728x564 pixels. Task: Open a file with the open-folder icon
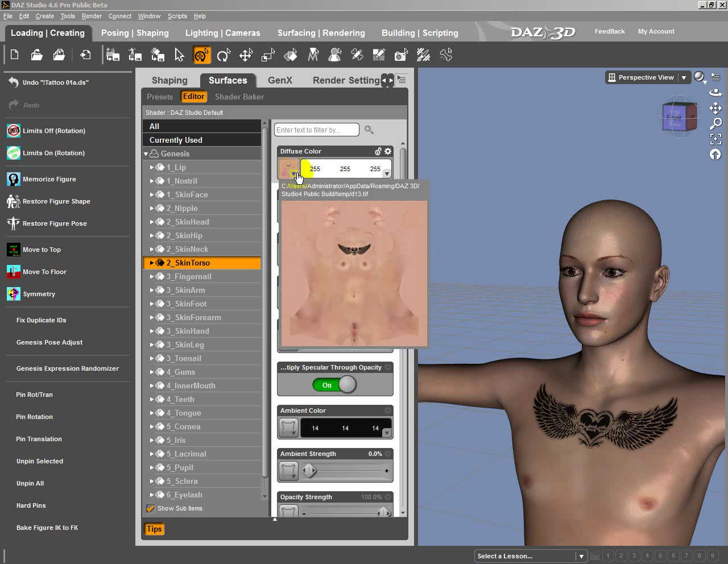pyautogui.click(x=37, y=55)
